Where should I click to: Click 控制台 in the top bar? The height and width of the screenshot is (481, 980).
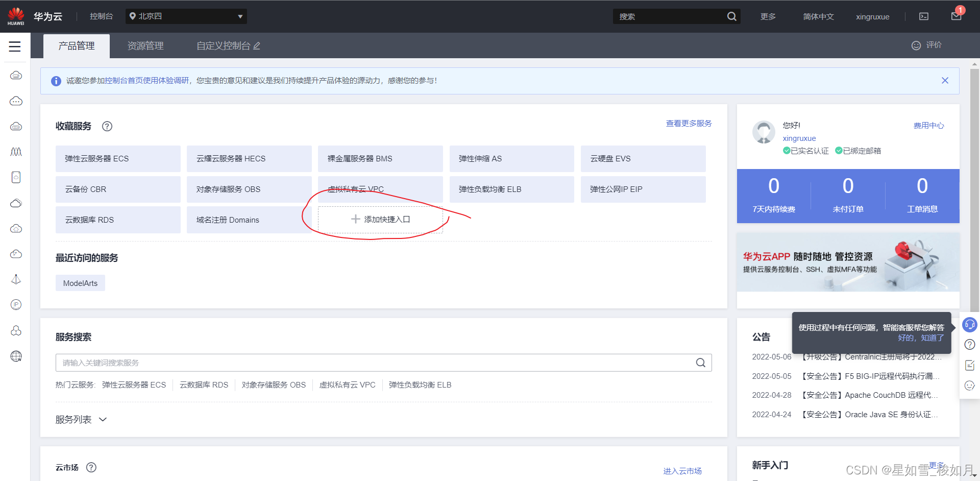[102, 16]
